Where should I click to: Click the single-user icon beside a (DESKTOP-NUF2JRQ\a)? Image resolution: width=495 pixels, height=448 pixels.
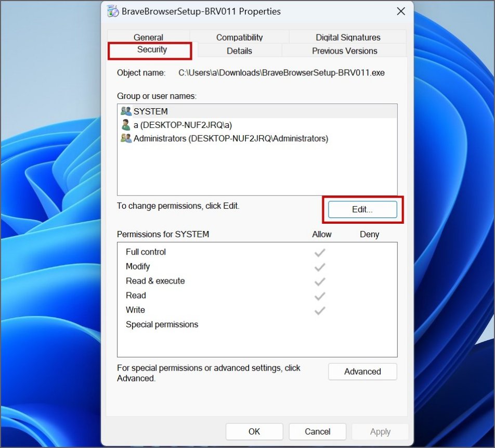(126, 125)
